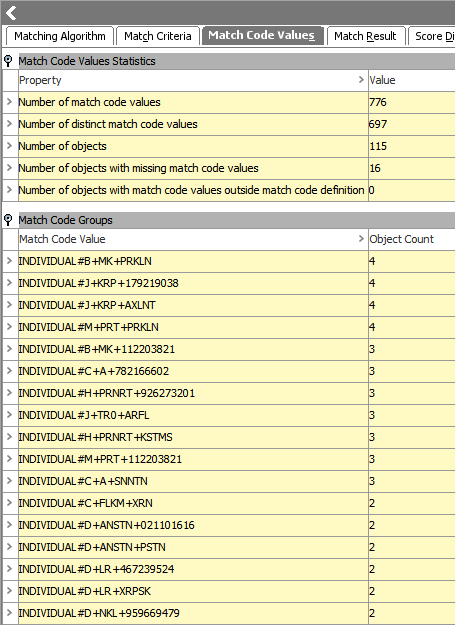Click the back arrow icon
Image resolution: width=455 pixels, height=625 pixels.
pyautogui.click(x=11, y=13)
